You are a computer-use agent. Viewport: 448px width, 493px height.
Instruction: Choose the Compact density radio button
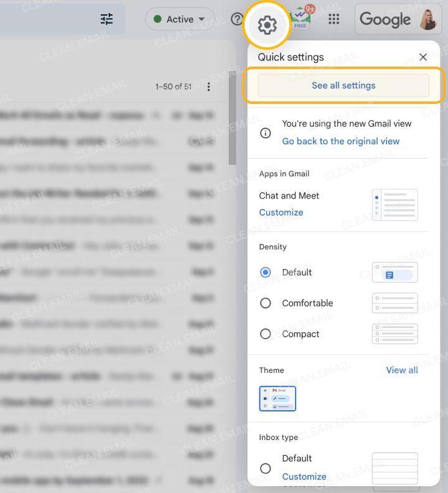pyautogui.click(x=266, y=334)
